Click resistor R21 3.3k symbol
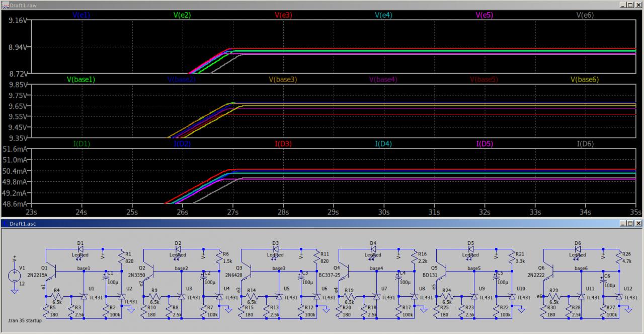 (512, 258)
